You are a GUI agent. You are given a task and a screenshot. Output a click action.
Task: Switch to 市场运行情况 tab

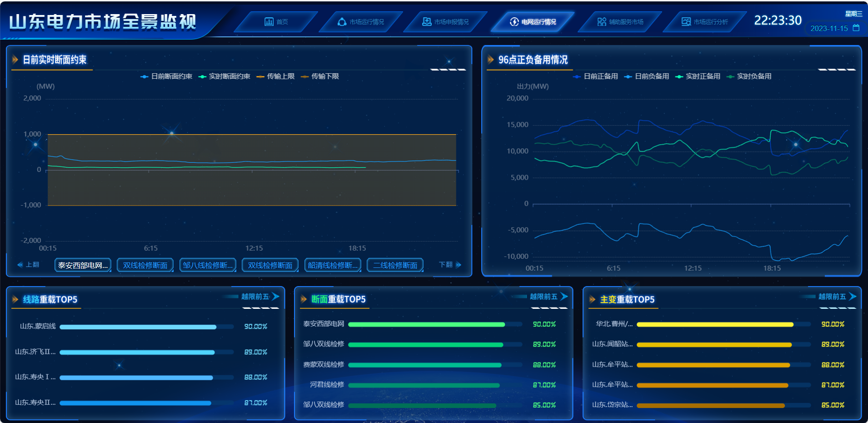point(360,22)
